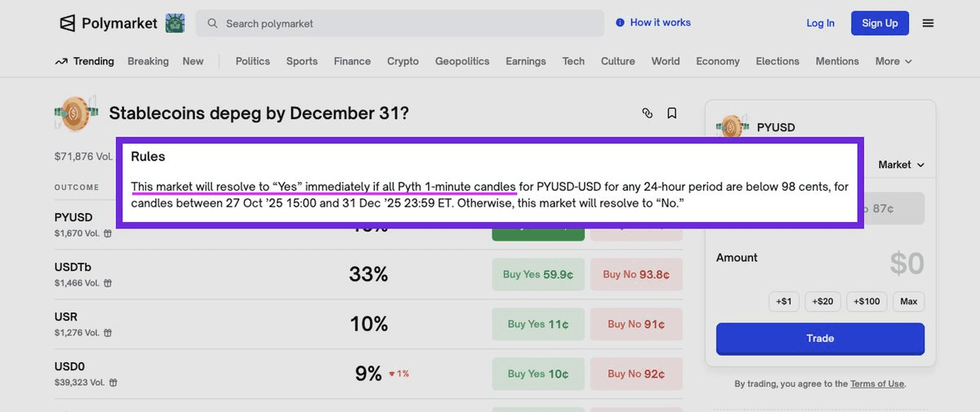Screen dimensions: 980x412
Task: Open the Economy category
Action: [718, 61]
